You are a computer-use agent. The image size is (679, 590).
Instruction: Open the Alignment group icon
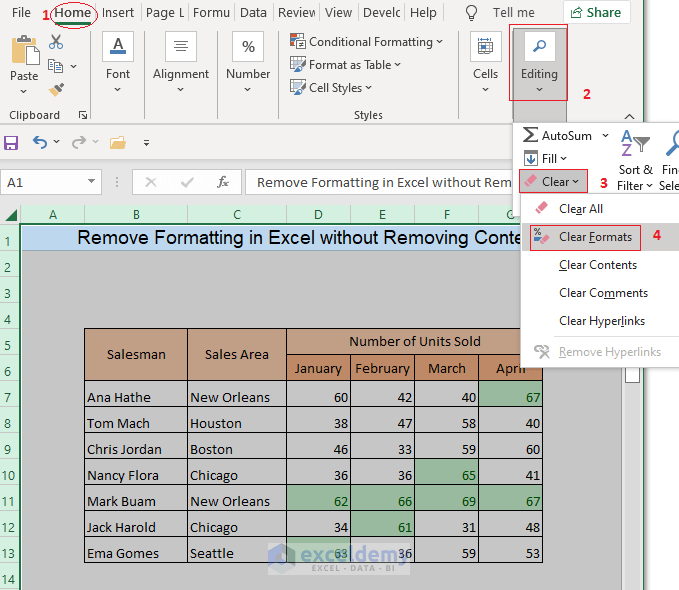(x=181, y=46)
